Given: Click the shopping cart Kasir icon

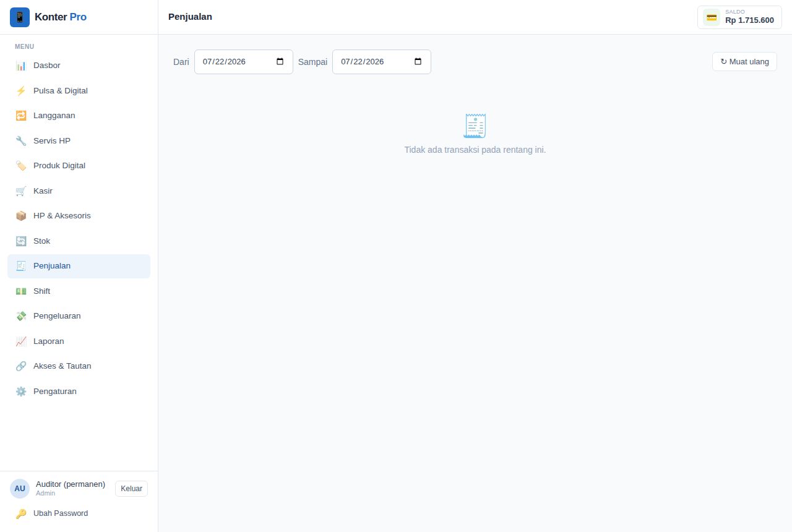Looking at the screenshot, I should [21, 191].
